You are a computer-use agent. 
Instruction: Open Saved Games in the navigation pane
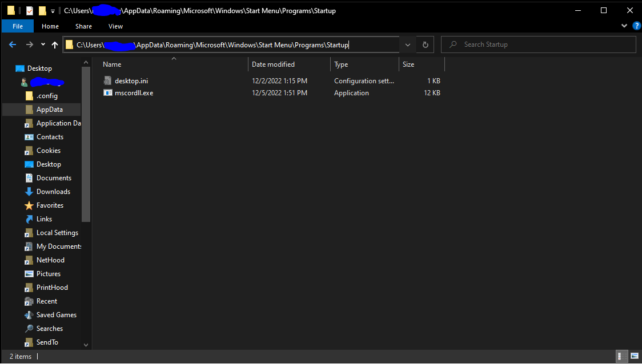pyautogui.click(x=56, y=315)
